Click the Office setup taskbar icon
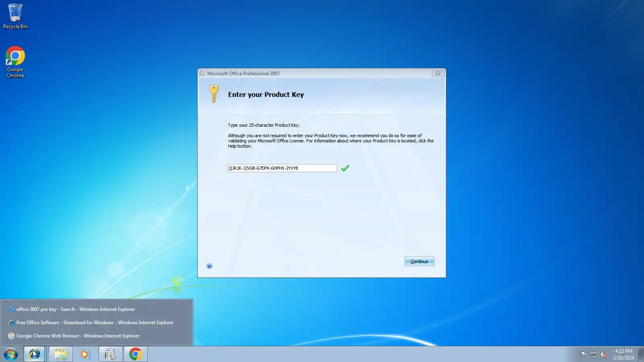 click(110, 354)
